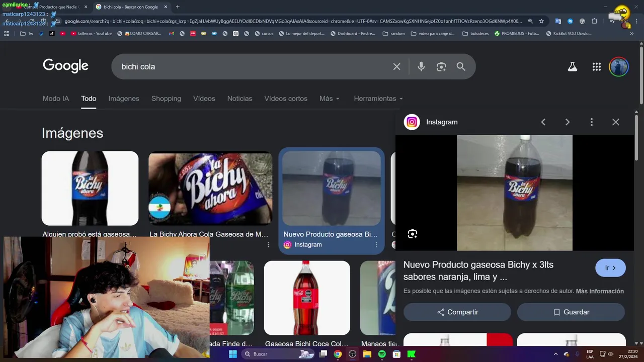Open Search Labs flask icon
Image resolution: width=644 pixels, height=362 pixels.
pos(572,66)
